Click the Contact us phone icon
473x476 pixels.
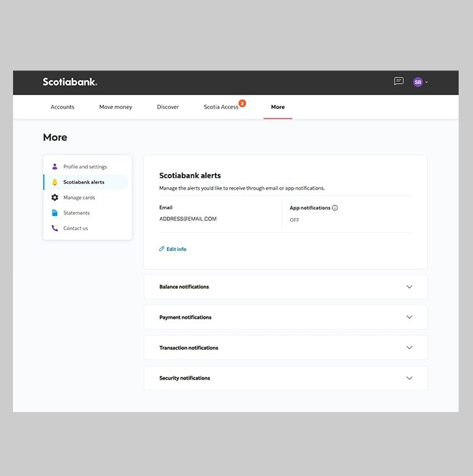click(x=55, y=228)
